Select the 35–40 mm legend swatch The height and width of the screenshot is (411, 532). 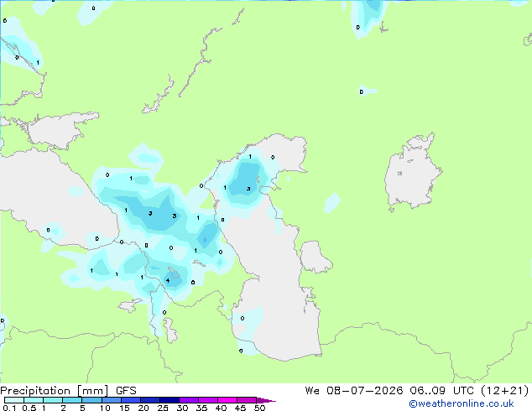point(208,400)
